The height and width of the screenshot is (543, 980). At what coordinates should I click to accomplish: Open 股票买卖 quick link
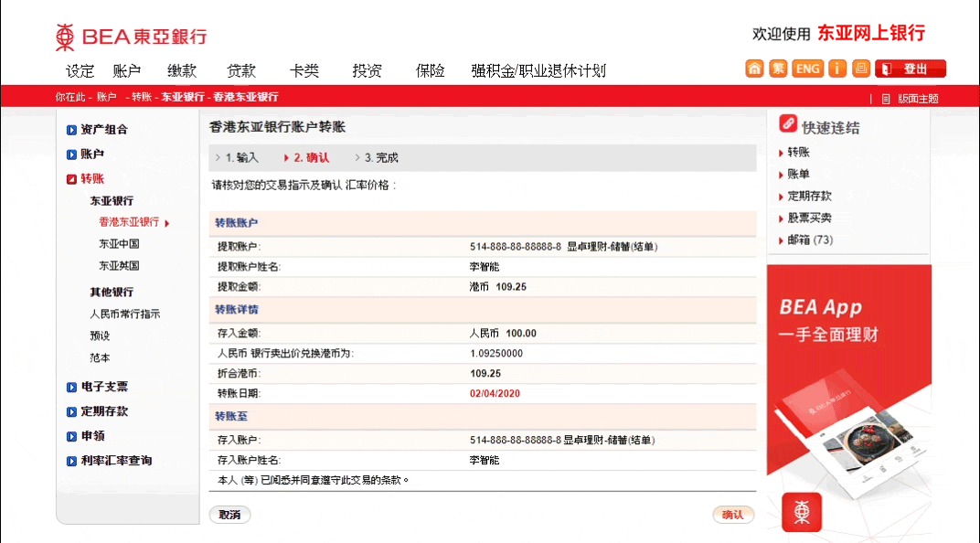click(x=809, y=218)
